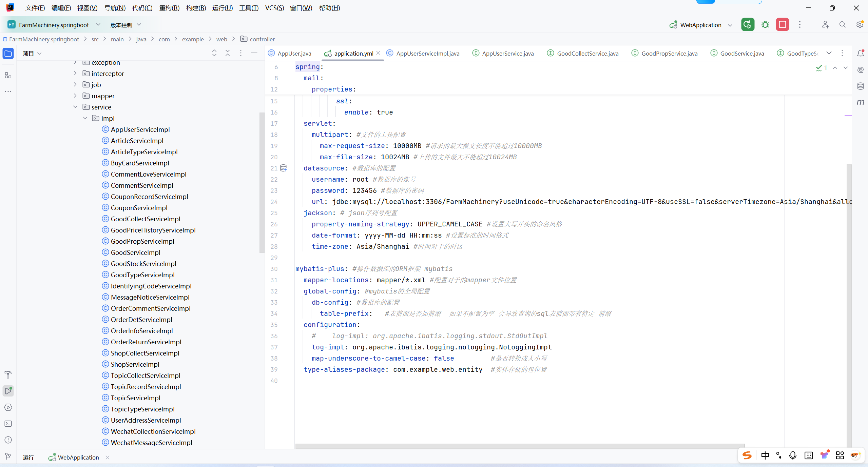The width and height of the screenshot is (868, 467).
Task: Toggle Sogou input Chinese mode
Action: pyautogui.click(x=765, y=455)
